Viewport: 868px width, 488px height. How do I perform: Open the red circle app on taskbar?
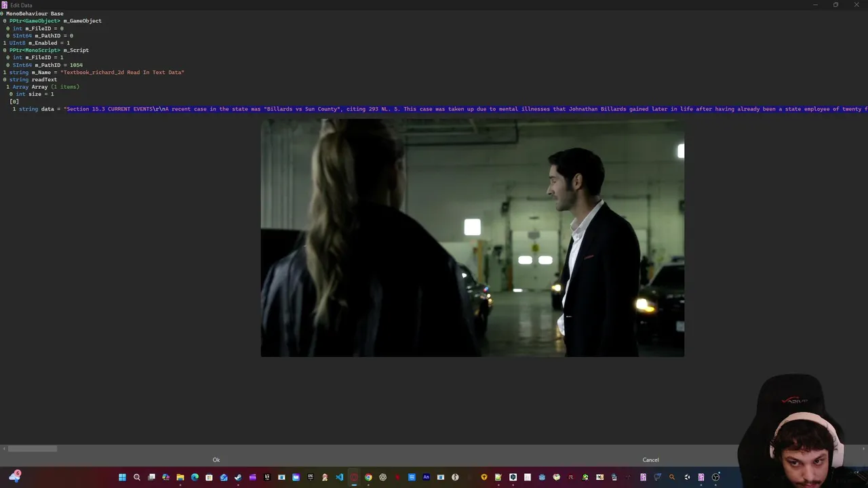(x=354, y=477)
